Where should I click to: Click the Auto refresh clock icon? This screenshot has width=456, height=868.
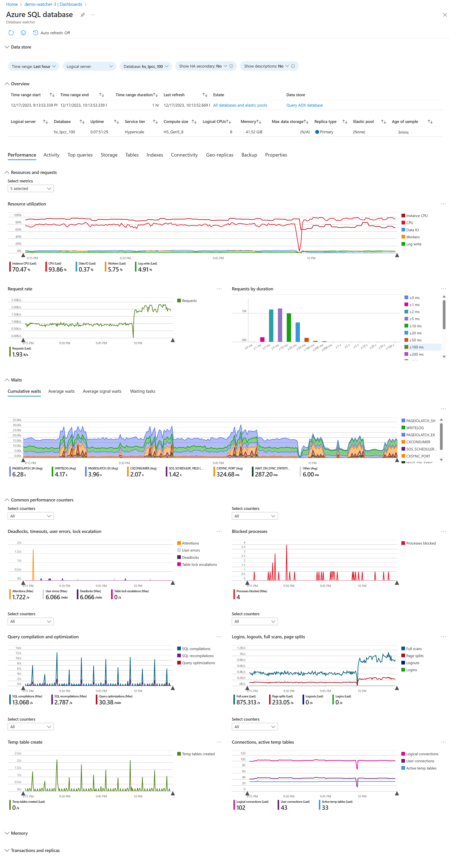point(35,33)
